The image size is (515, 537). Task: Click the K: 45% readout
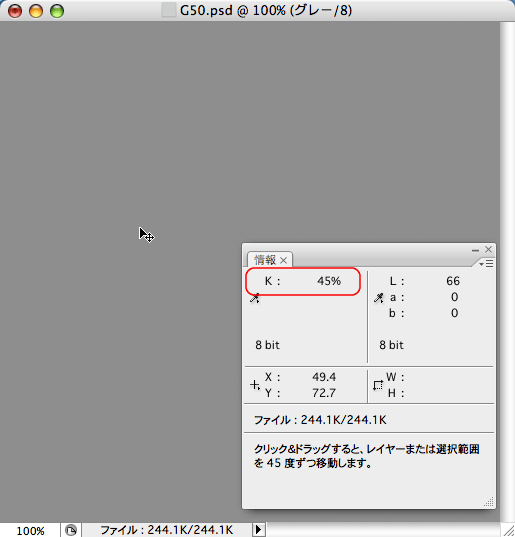click(303, 281)
